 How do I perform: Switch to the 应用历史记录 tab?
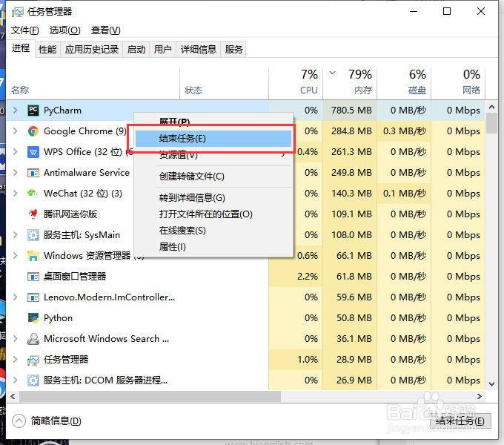coord(92,50)
